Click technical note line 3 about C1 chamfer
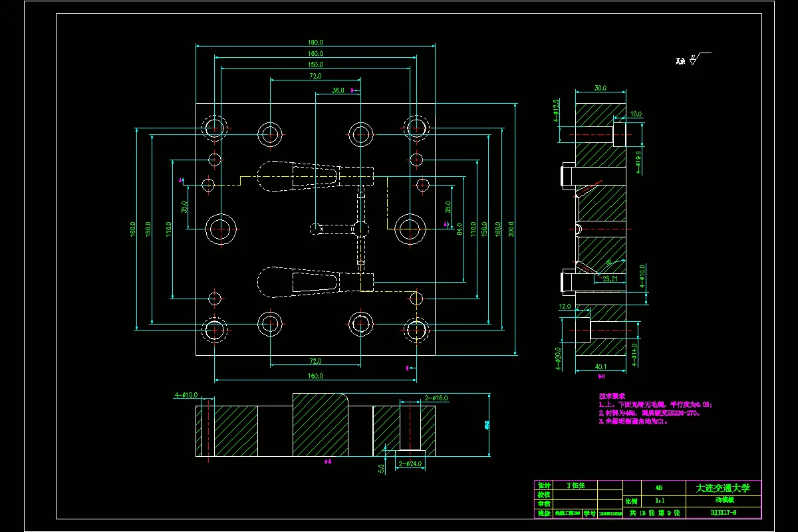The height and width of the screenshot is (532, 798). (633, 421)
